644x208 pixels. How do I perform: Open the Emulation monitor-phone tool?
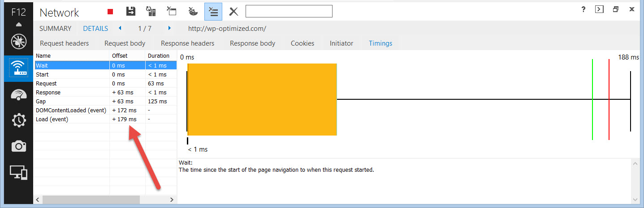coord(18,172)
